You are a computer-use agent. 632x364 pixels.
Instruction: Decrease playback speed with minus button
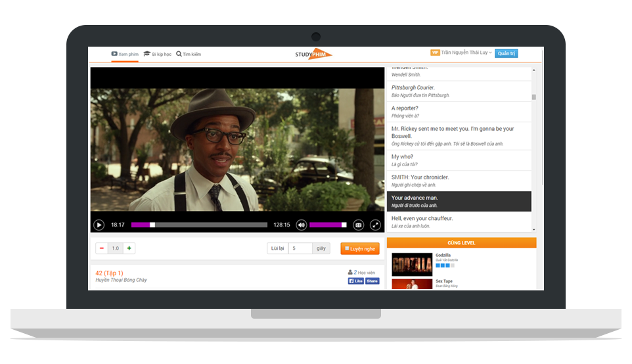click(102, 248)
